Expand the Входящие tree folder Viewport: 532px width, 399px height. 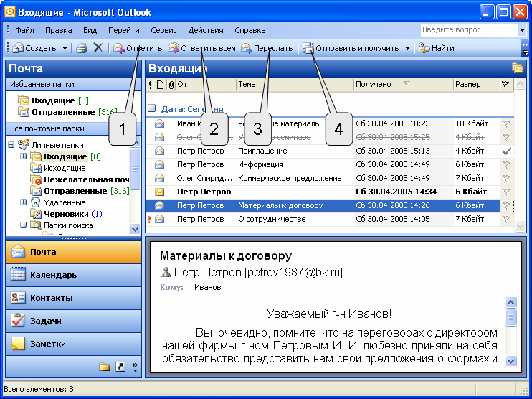tap(23, 156)
